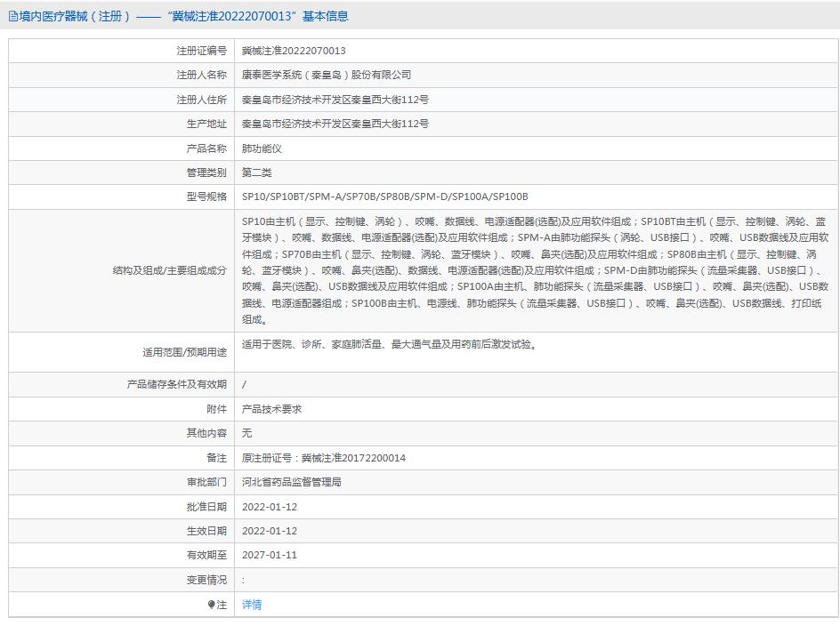Select registrant name 康泰医学系统(秦皇岛)股份有限公司
Viewport: 840px width, 626px height.
[327, 76]
